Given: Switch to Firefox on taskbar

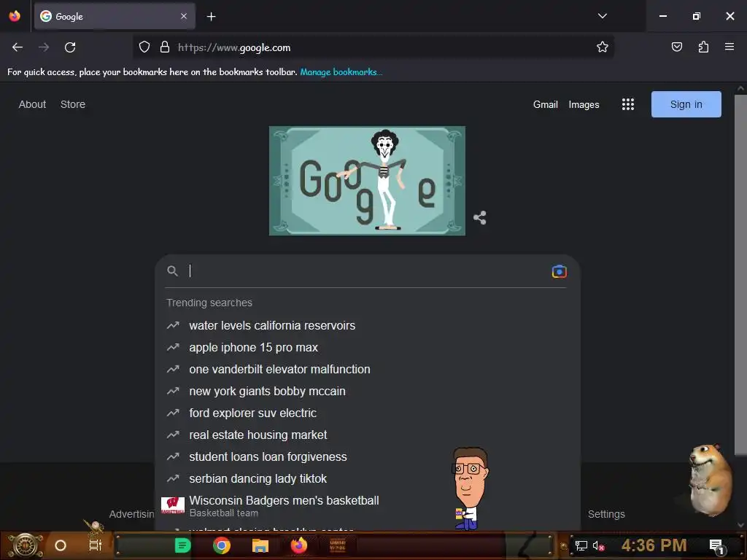Looking at the screenshot, I should pyautogui.click(x=298, y=545).
